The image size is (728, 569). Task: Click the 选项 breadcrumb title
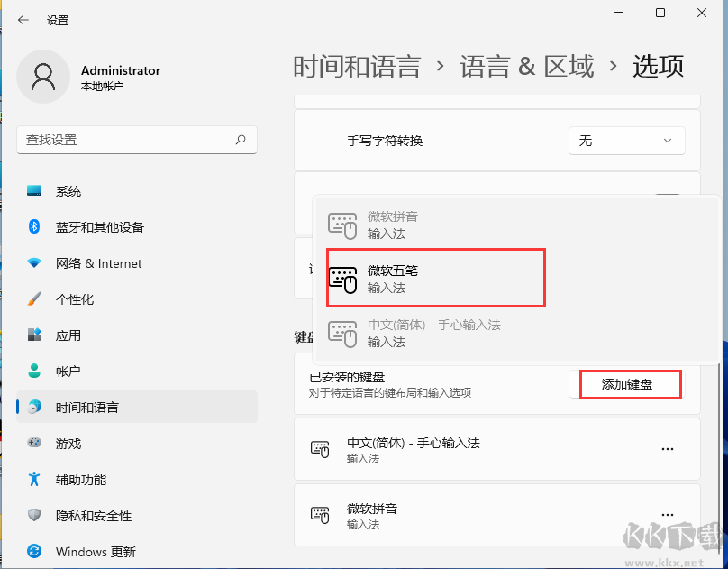coord(659,66)
